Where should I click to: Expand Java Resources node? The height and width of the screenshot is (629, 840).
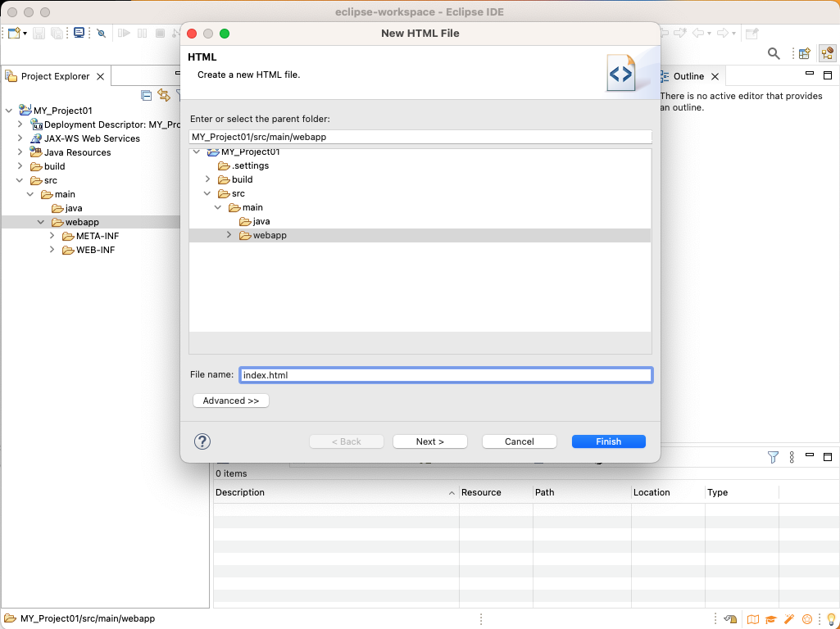(20, 152)
